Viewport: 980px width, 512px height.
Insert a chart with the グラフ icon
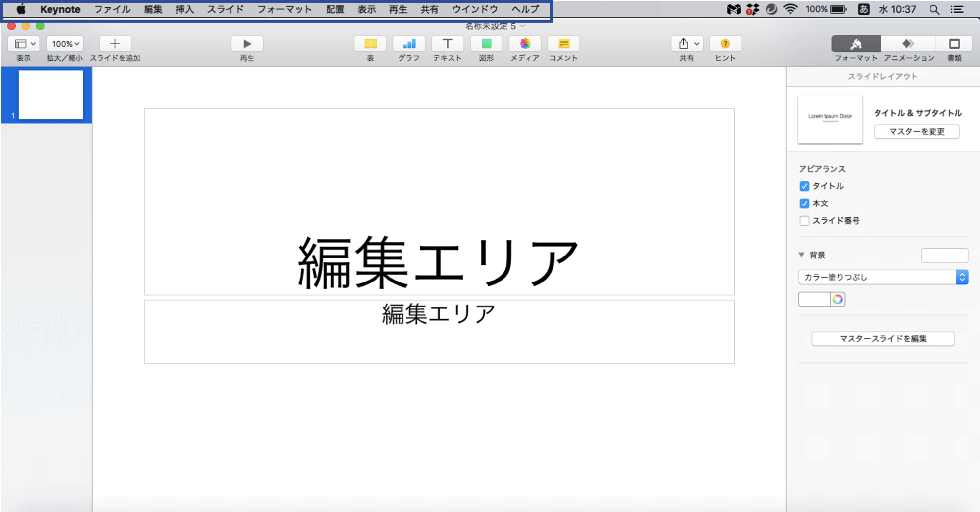point(409,44)
